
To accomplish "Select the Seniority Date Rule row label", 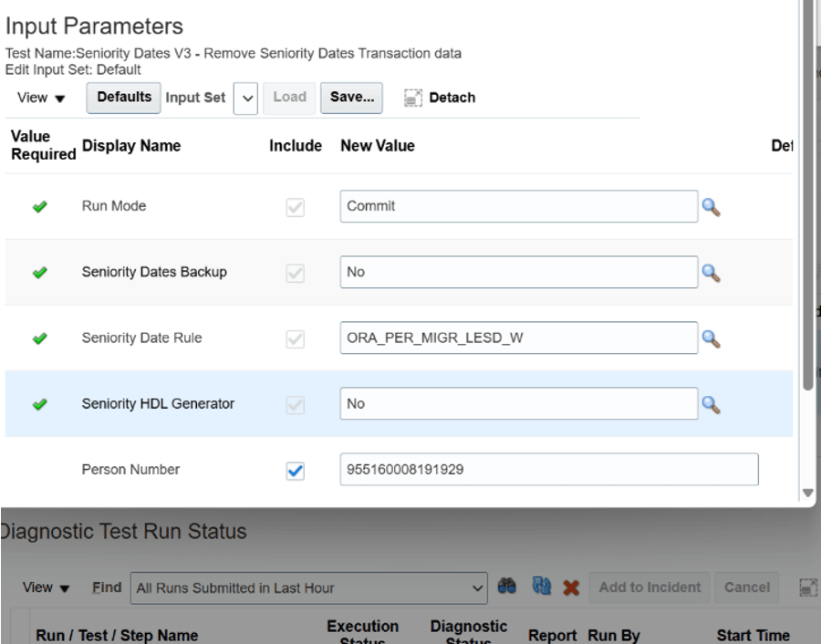I will tap(142, 338).
